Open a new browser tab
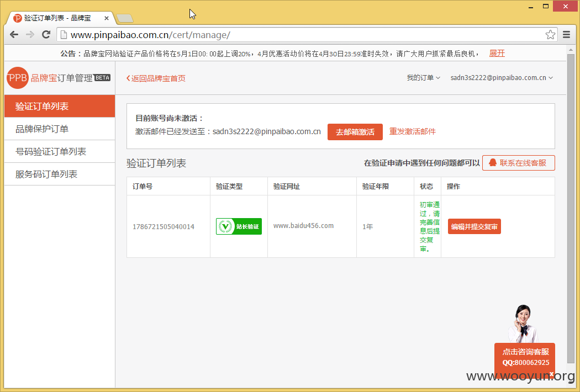 [x=125, y=18]
